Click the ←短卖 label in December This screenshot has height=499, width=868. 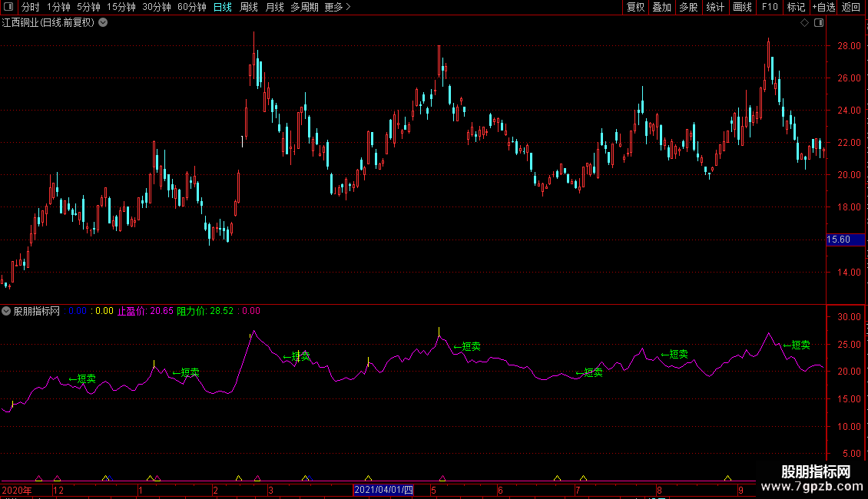tap(82, 379)
